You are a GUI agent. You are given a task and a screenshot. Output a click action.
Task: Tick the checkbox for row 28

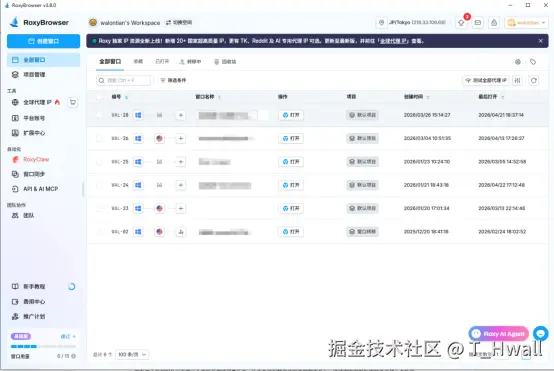pyautogui.click(x=99, y=115)
